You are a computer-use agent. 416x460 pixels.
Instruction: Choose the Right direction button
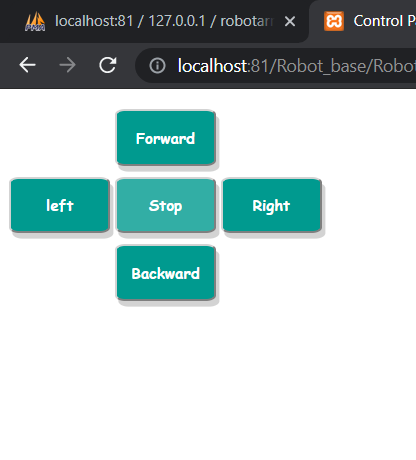coord(272,205)
